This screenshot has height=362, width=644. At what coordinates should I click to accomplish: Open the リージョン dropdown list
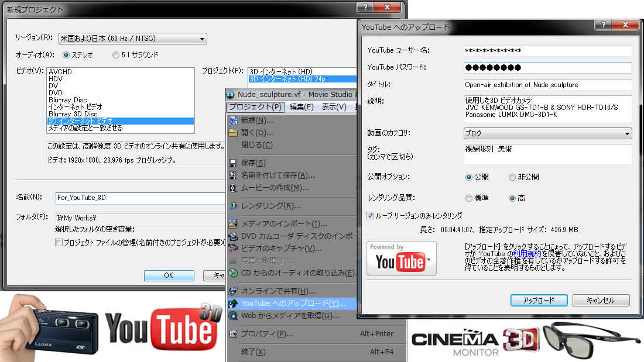pos(133,39)
